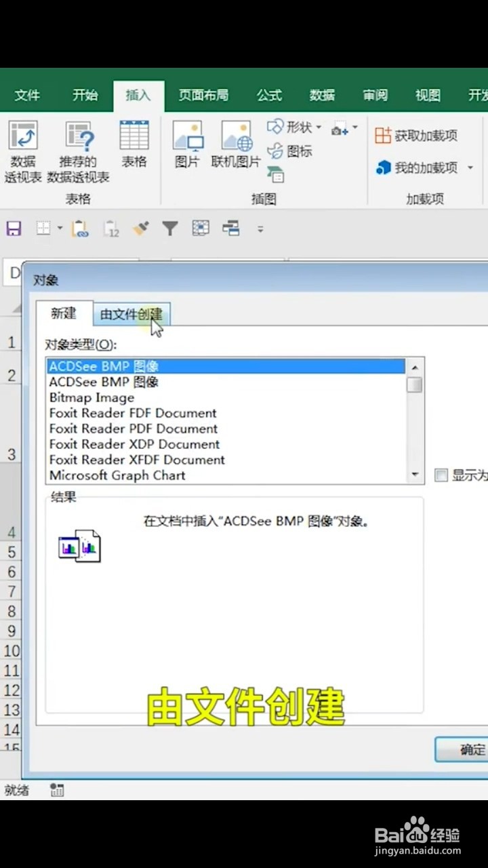488x868 pixels.
Task: Click Get Add-ins (获取加载项)
Action: [x=416, y=136]
